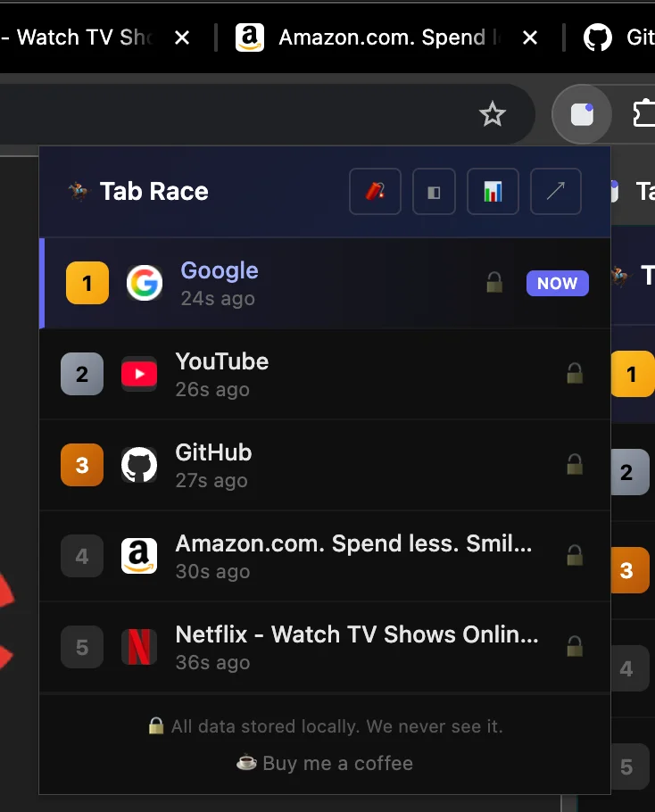Switch to Amazon.com. Spend less entry
The height and width of the screenshot is (812, 655).
tap(325, 556)
